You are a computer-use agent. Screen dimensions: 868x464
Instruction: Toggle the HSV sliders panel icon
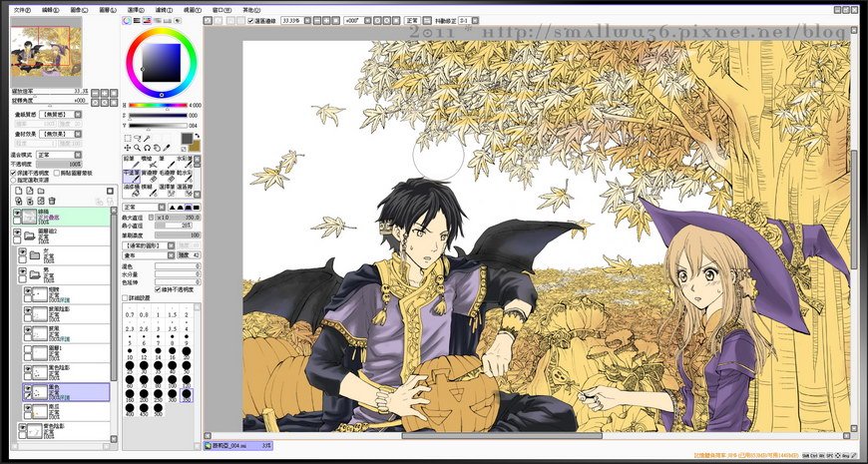(147, 21)
